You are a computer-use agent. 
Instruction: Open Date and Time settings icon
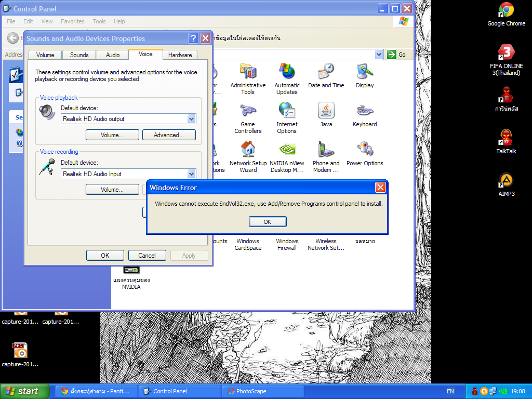[326, 75]
